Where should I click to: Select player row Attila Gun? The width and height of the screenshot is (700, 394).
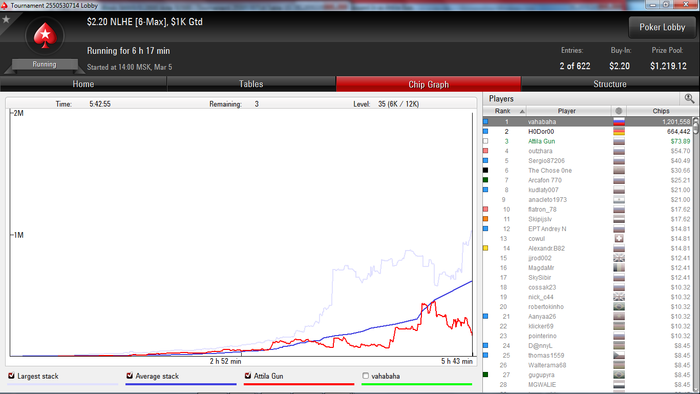tap(588, 141)
